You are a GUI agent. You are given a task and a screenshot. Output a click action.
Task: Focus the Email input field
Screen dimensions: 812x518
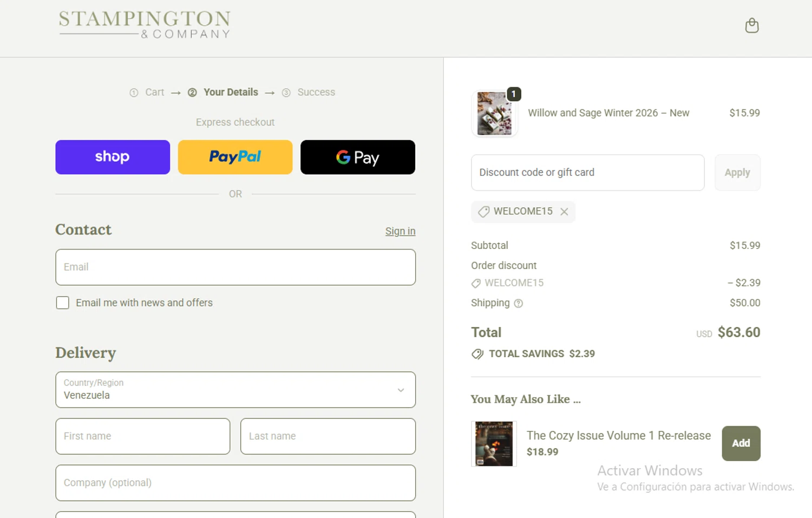pyautogui.click(x=235, y=267)
